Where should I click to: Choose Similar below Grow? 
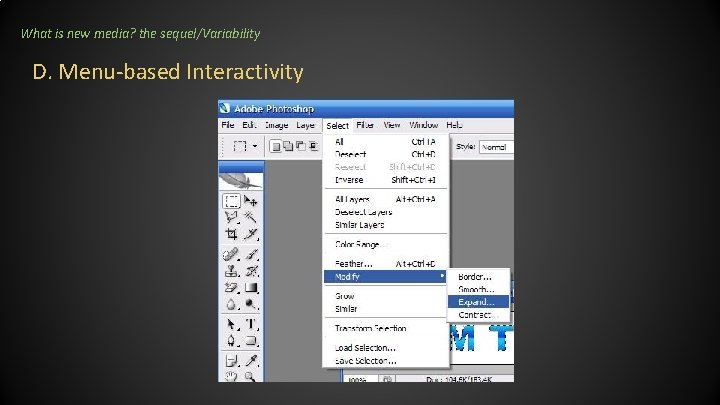tap(385, 309)
